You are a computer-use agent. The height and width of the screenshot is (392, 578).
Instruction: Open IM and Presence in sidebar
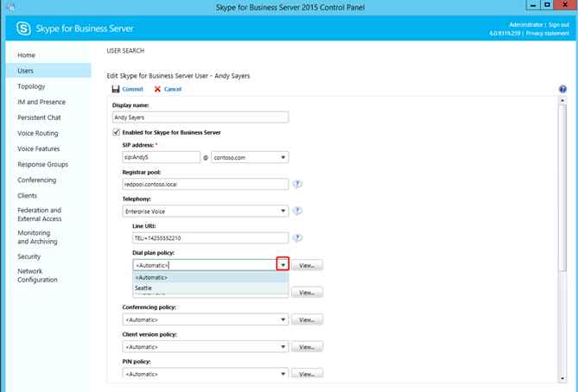click(x=41, y=102)
